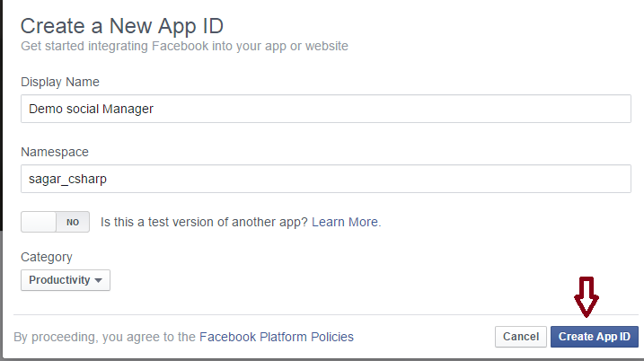Open the Facebook Platform Policies link
The image size is (644, 361).
coord(276,337)
